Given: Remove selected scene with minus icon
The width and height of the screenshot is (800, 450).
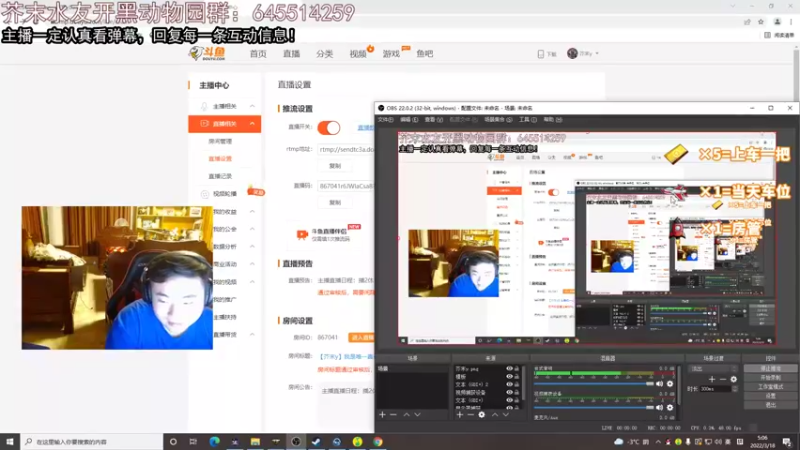Looking at the screenshot, I should click(393, 415).
